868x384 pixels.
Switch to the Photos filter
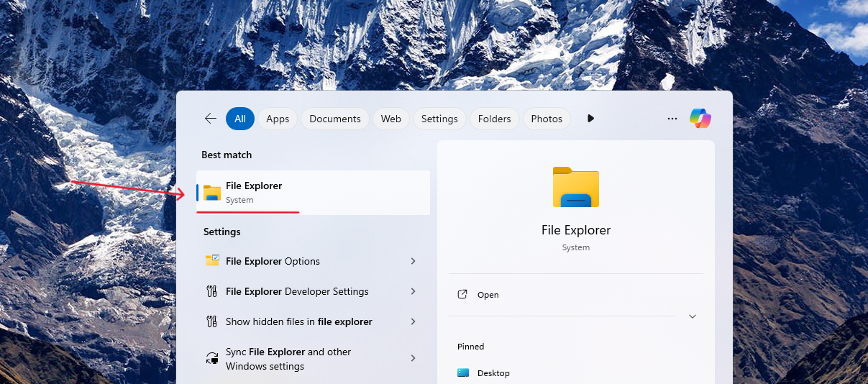547,119
